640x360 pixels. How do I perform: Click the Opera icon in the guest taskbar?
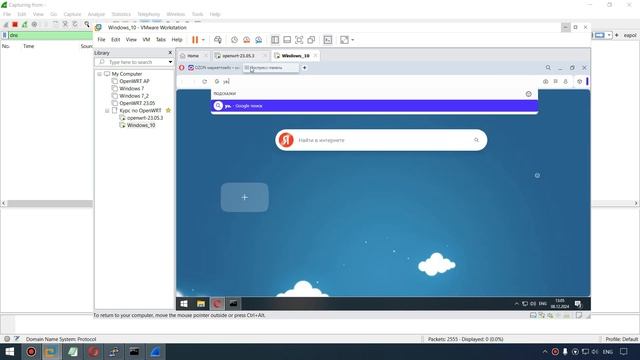(217, 304)
